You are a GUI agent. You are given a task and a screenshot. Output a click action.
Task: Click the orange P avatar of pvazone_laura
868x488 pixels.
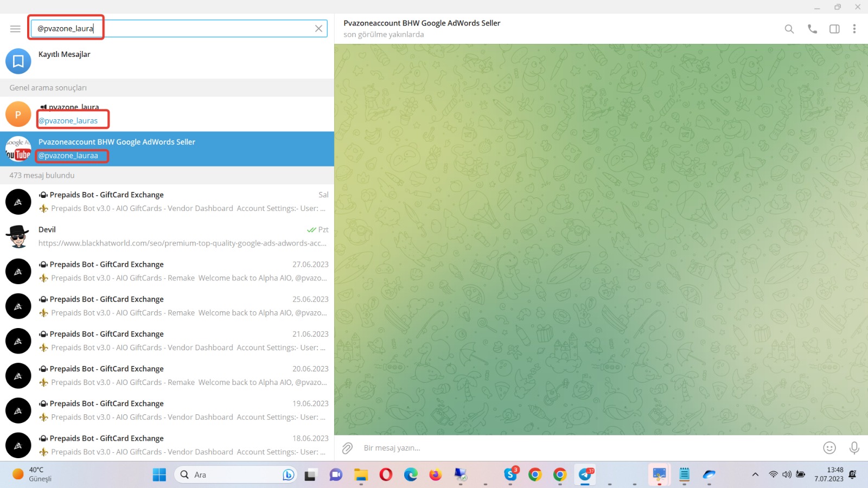(x=18, y=114)
